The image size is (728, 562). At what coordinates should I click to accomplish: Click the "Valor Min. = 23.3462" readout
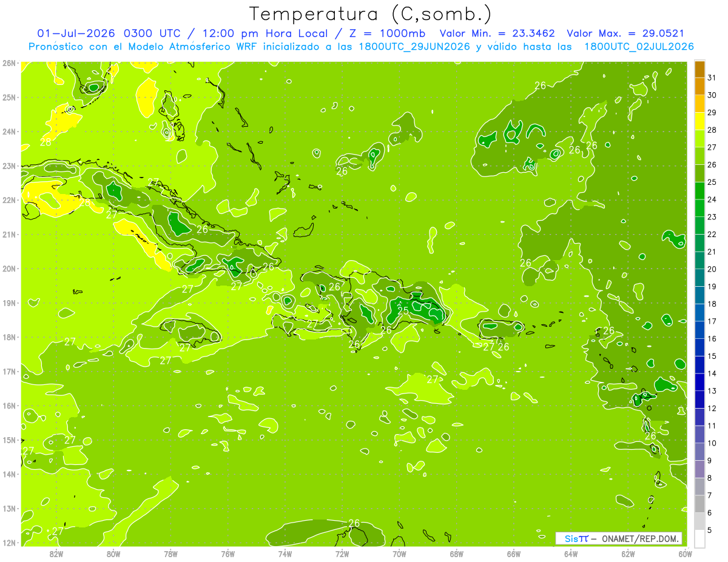pos(497,33)
